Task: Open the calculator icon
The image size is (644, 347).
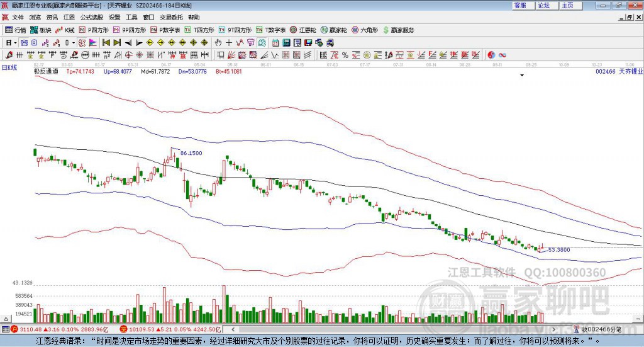Action: [x=286, y=43]
